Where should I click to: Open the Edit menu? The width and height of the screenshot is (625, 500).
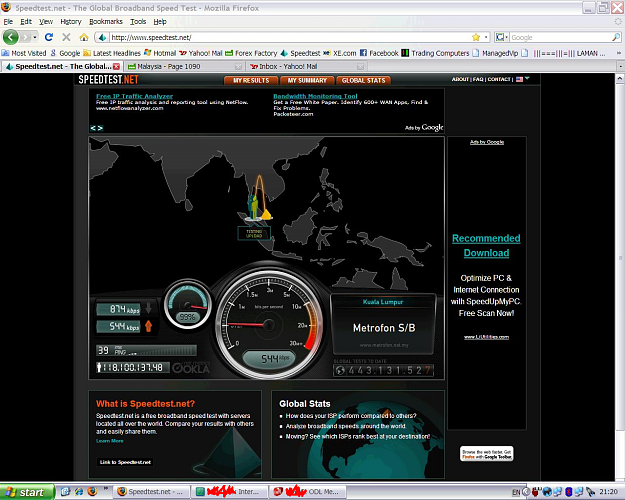[x=26, y=22]
